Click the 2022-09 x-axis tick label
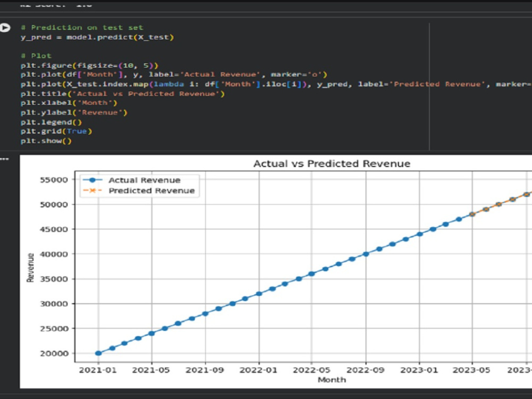This screenshot has width=532, height=399. tap(365, 370)
